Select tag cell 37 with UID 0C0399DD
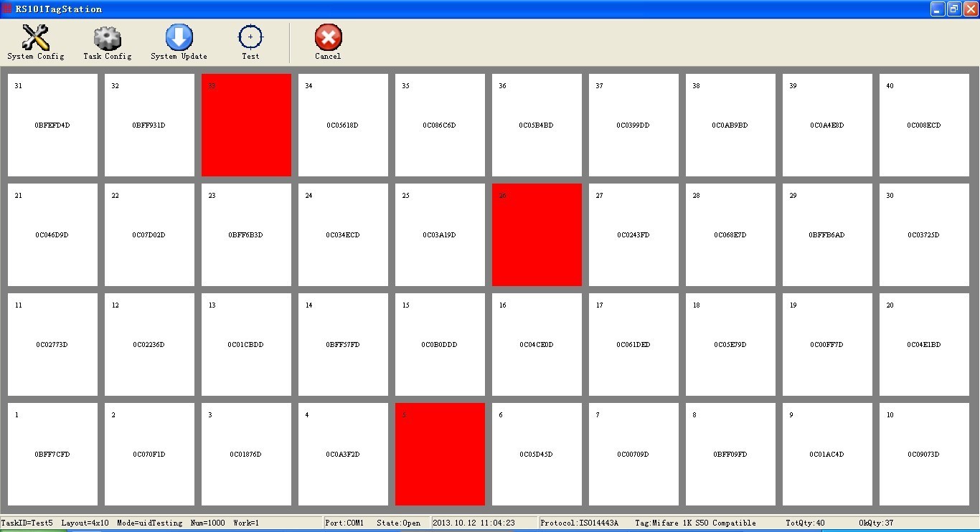 pyautogui.click(x=633, y=125)
